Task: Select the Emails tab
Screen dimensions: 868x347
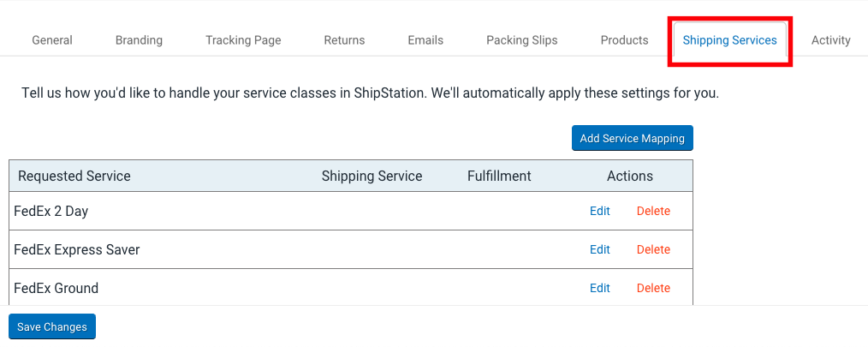Action: pyautogui.click(x=425, y=40)
